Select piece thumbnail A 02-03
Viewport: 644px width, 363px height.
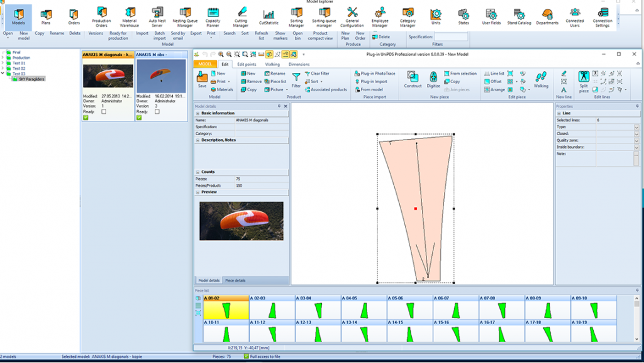[272, 307]
